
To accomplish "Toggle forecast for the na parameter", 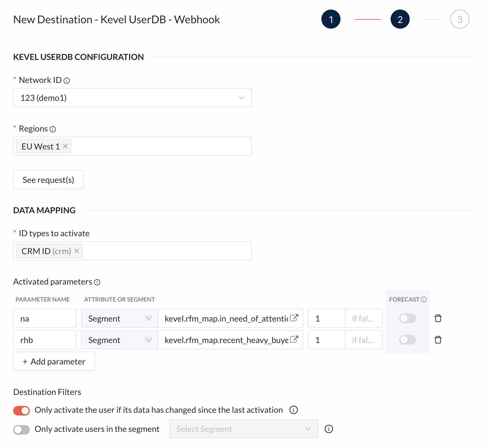I will [x=408, y=318].
